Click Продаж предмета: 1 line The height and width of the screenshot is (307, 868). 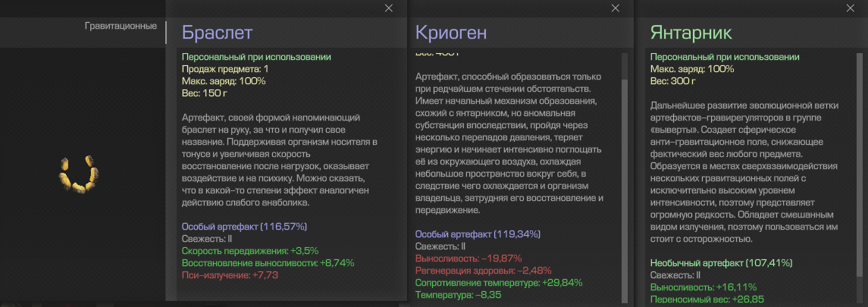(224, 69)
